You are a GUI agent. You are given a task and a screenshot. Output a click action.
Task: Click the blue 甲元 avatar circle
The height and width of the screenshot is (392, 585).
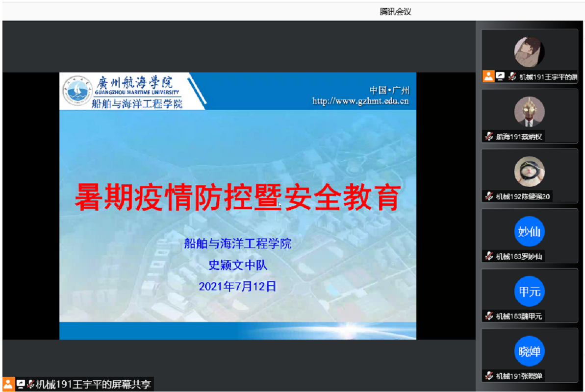(529, 292)
